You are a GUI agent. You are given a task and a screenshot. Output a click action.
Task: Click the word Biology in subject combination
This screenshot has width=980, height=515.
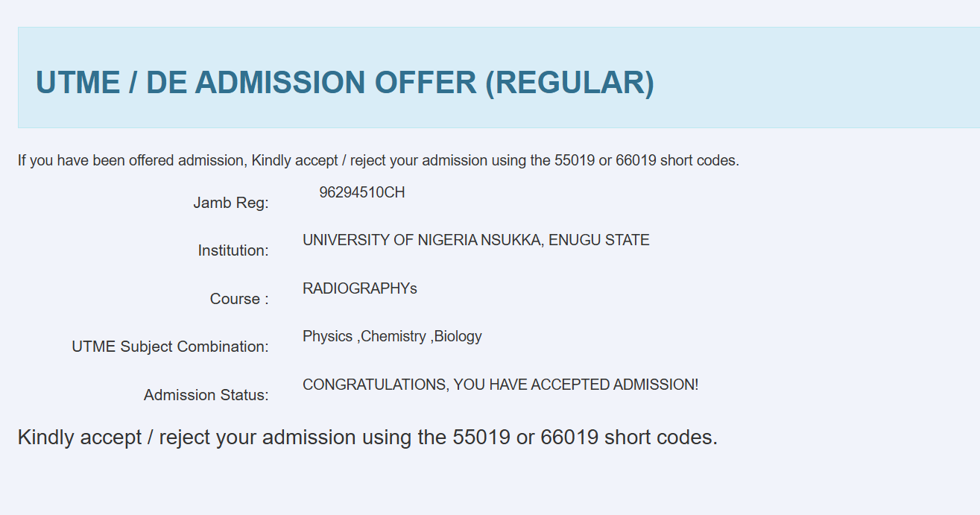pyautogui.click(x=458, y=336)
